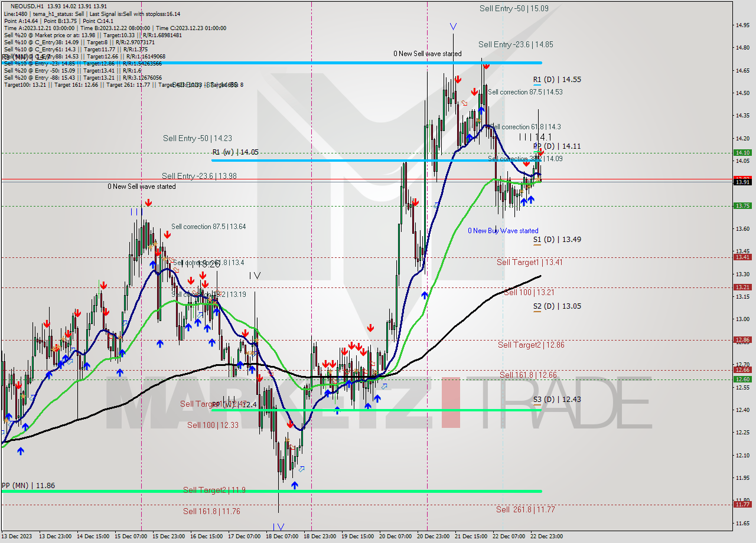Screen dimensions: 756x543
Task: Click 'Sell correction 61.8 | 14.3' label
Action: point(525,127)
